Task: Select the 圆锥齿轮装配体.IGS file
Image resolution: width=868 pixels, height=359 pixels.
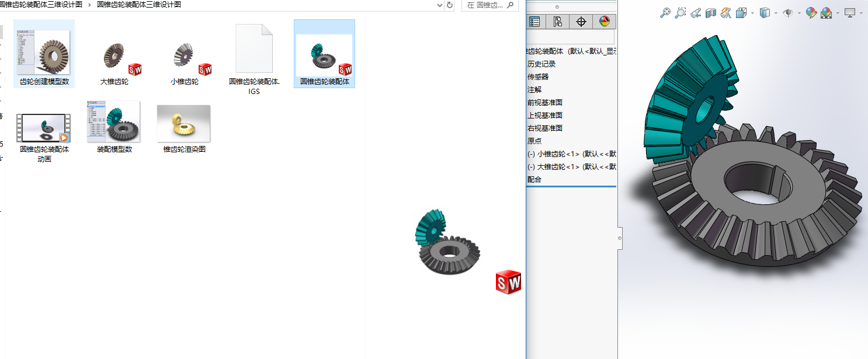Action: coord(254,59)
